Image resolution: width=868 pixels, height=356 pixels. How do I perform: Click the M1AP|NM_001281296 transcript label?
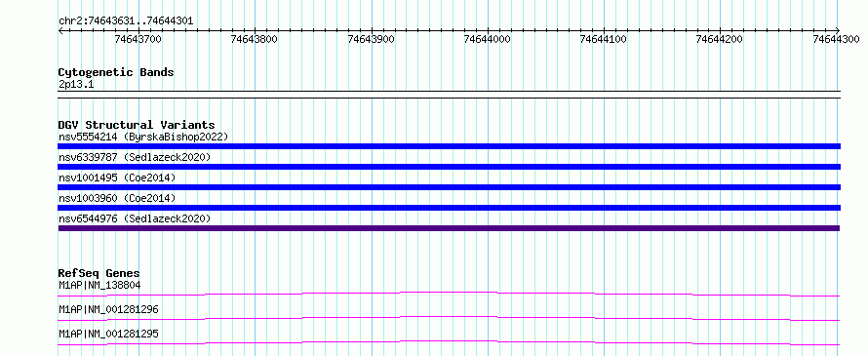click(x=108, y=309)
